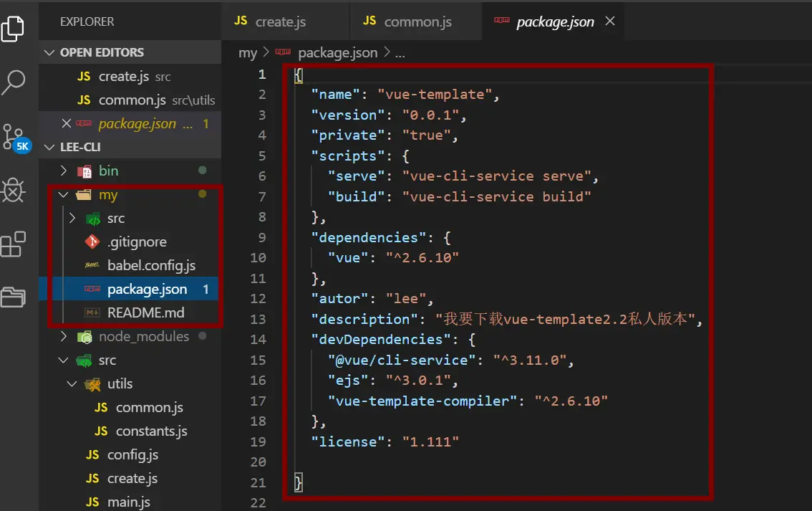The image size is (812, 511).
Task: Collapse the OPEN EDITORS section
Action: click(50, 52)
